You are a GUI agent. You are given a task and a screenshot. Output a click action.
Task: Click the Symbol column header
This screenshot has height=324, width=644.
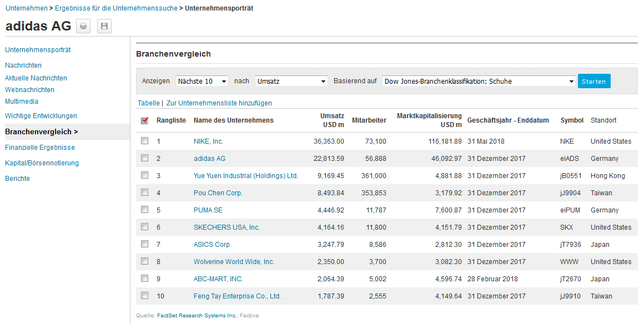pyautogui.click(x=572, y=120)
